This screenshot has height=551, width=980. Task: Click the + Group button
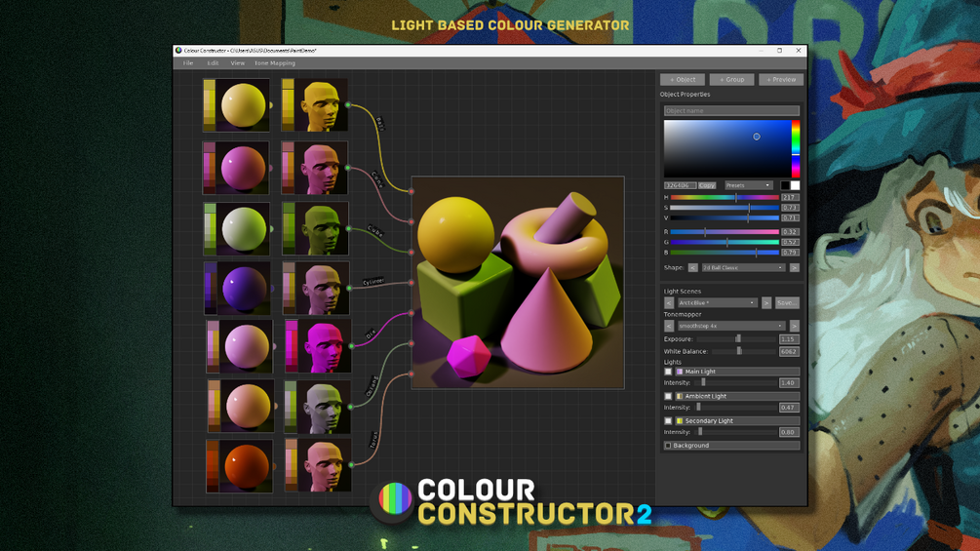coord(731,79)
